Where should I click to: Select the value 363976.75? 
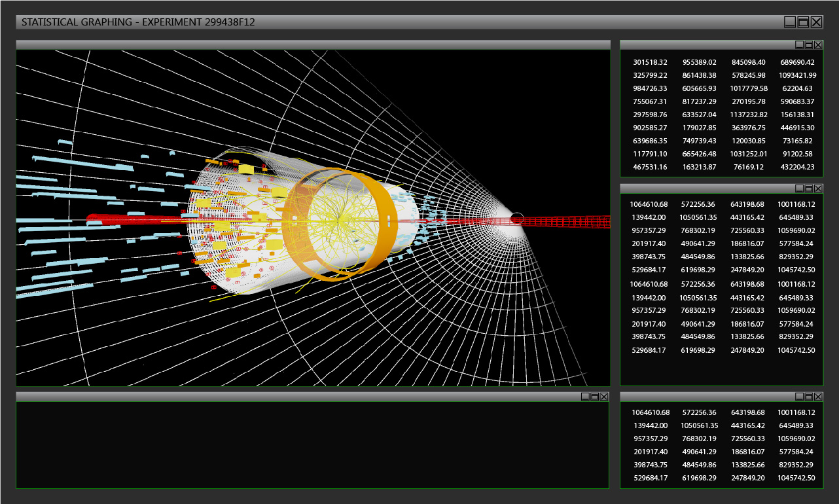pos(749,128)
